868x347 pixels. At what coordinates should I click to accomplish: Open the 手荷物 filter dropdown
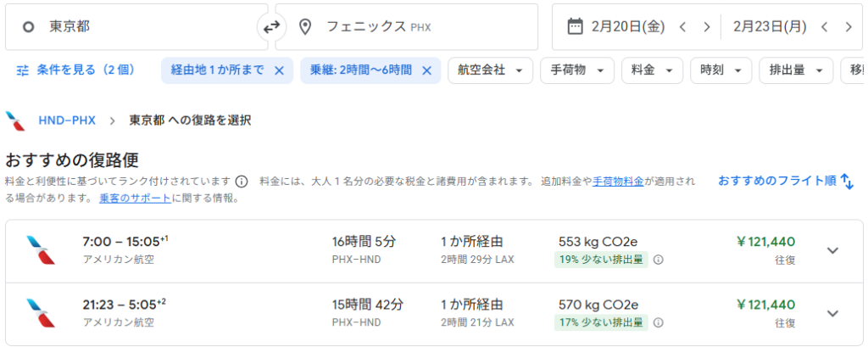[x=576, y=70]
